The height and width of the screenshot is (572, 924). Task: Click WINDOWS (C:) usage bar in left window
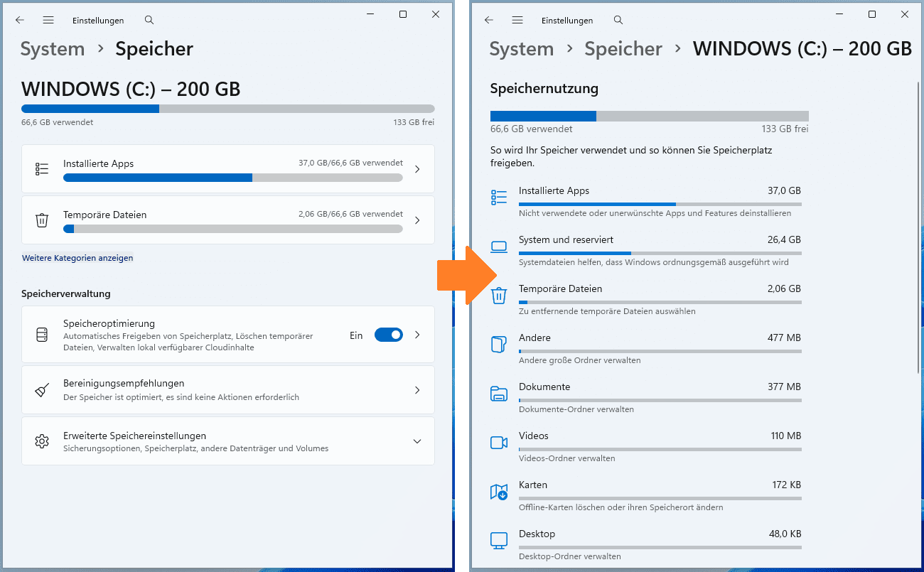[x=227, y=109]
